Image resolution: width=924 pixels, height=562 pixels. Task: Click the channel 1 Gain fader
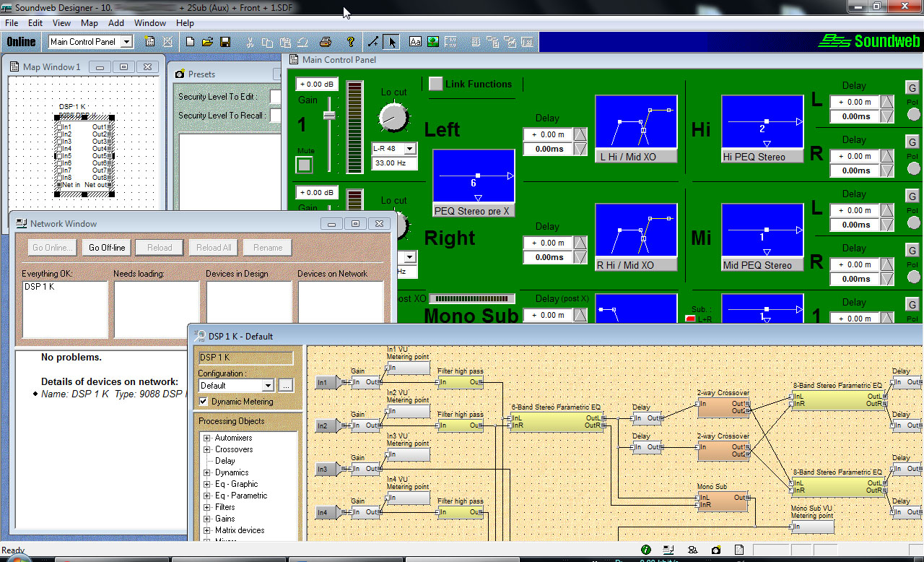click(x=329, y=116)
